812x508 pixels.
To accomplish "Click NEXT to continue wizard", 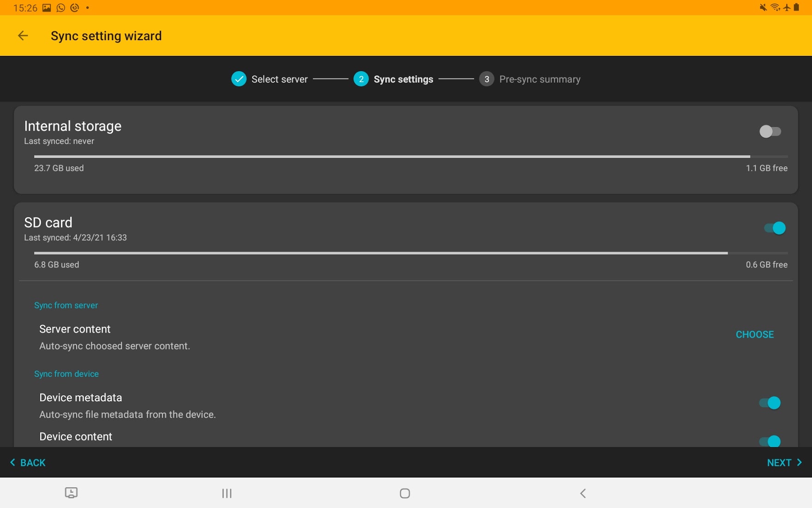I will [x=784, y=462].
